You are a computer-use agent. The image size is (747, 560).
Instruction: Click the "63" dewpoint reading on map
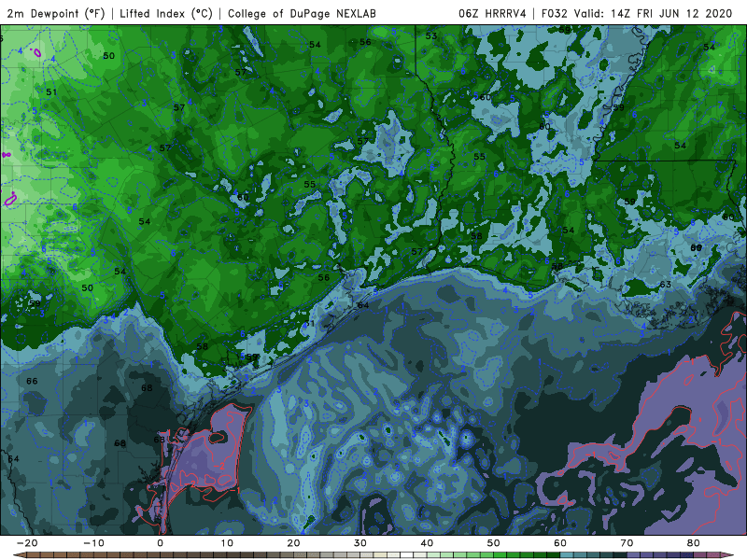(x=666, y=285)
